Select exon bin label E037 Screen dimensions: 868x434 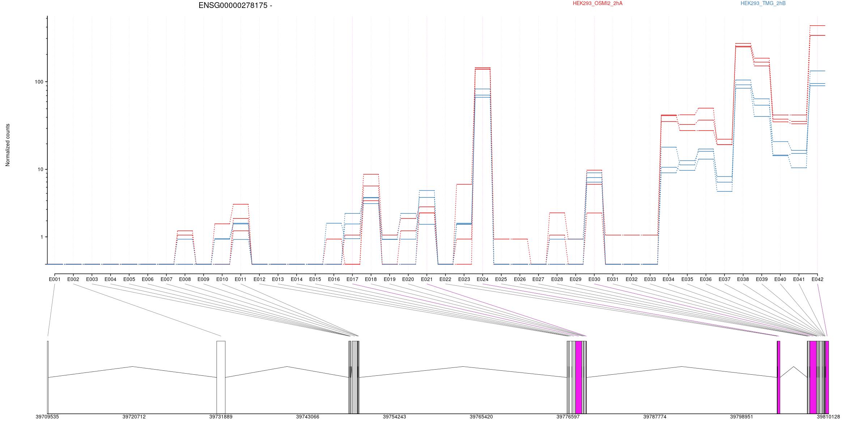pos(724,279)
